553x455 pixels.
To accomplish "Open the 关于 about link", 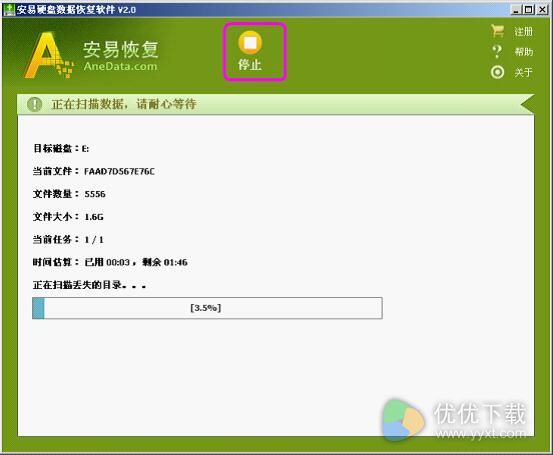I will pyautogui.click(x=523, y=73).
